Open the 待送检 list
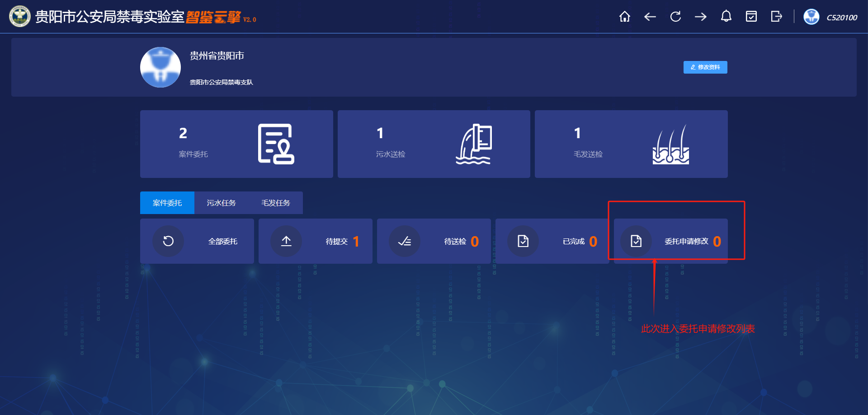Viewport: 868px width, 415px height. [x=434, y=241]
